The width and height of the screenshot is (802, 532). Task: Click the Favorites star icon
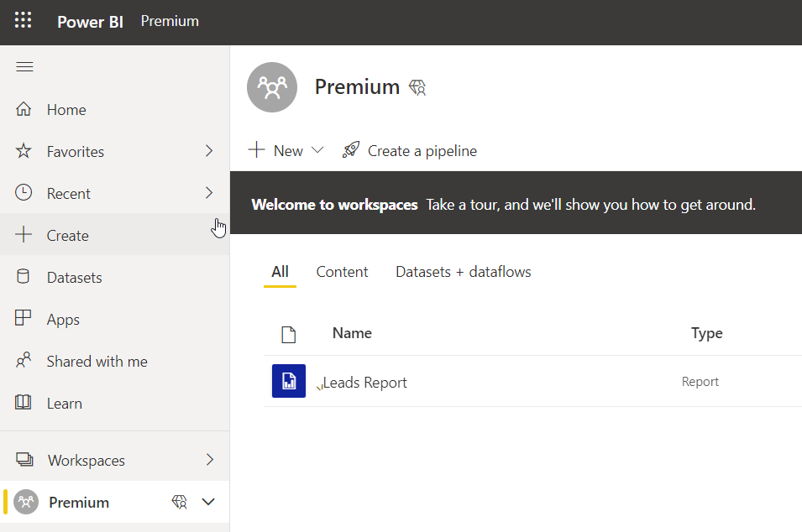[24, 151]
